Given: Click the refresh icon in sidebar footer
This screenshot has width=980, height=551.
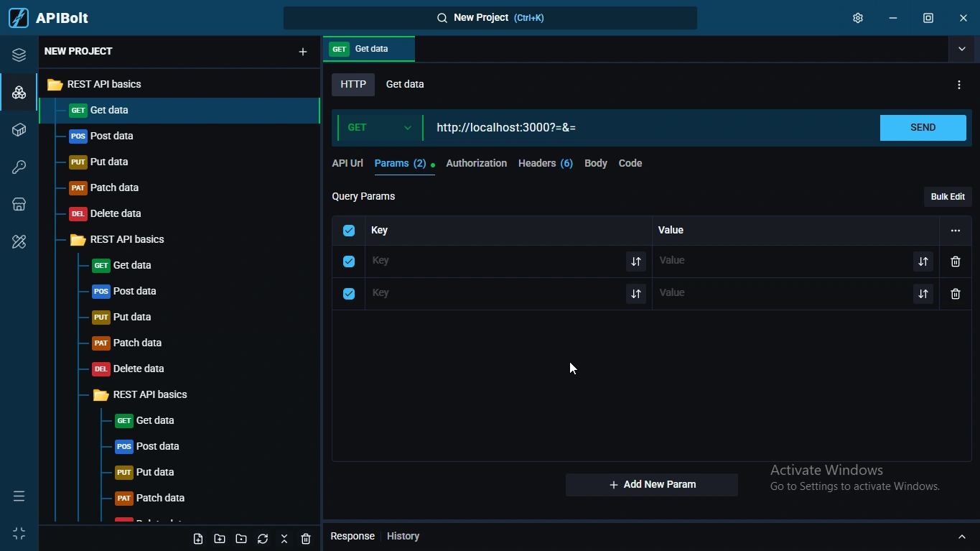Looking at the screenshot, I should click(x=263, y=539).
